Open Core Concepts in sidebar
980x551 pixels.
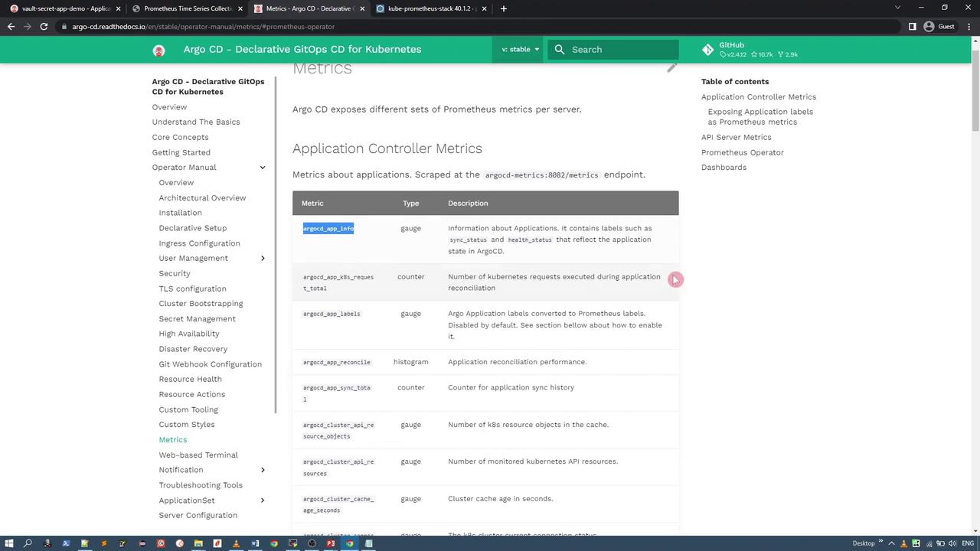tap(180, 138)
